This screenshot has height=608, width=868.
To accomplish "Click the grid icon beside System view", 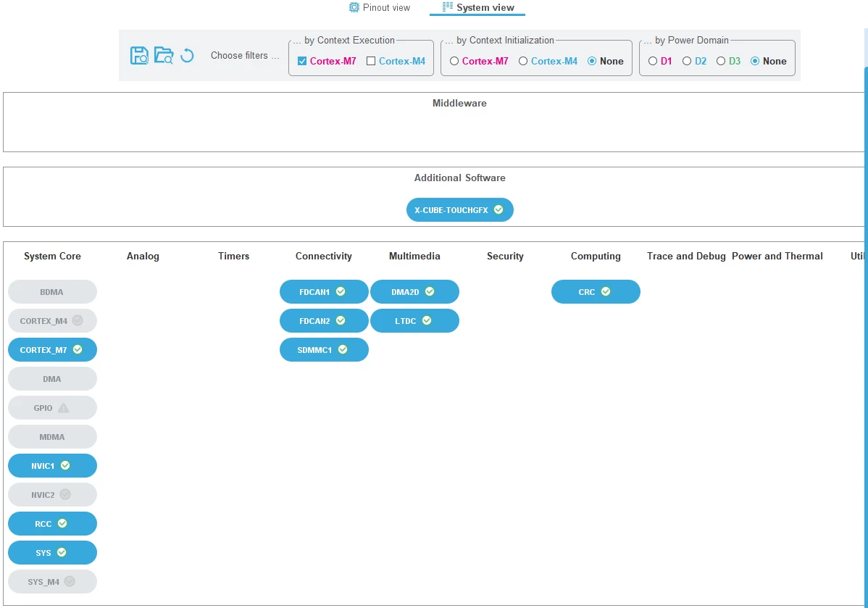I will tap(447, 7).
